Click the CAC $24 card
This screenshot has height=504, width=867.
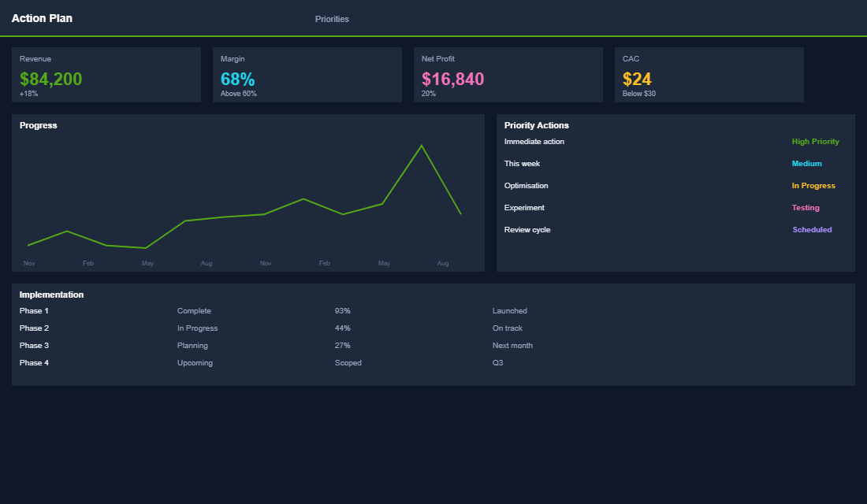709,75
